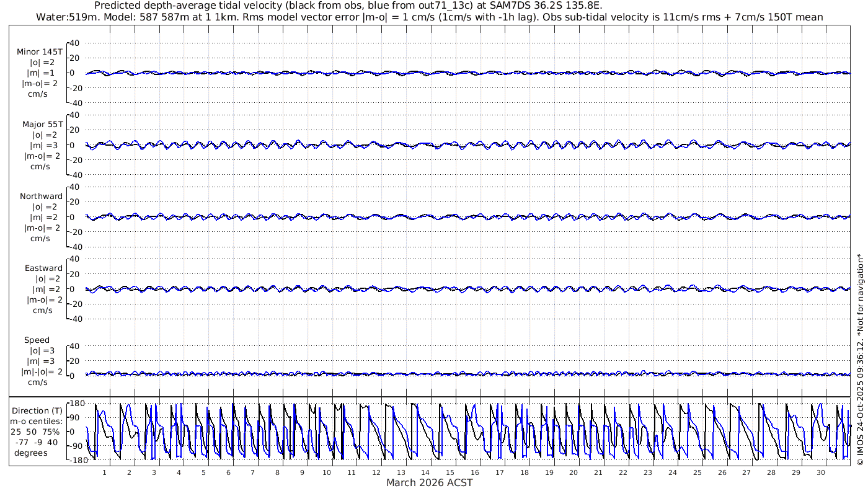868x496 pixels.
Task: Click date tick label 15 on the time axis
Action: 450,472
